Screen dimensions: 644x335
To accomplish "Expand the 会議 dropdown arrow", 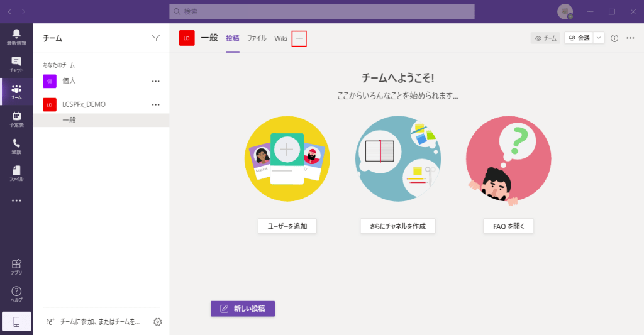I will [x=599, y=38].
